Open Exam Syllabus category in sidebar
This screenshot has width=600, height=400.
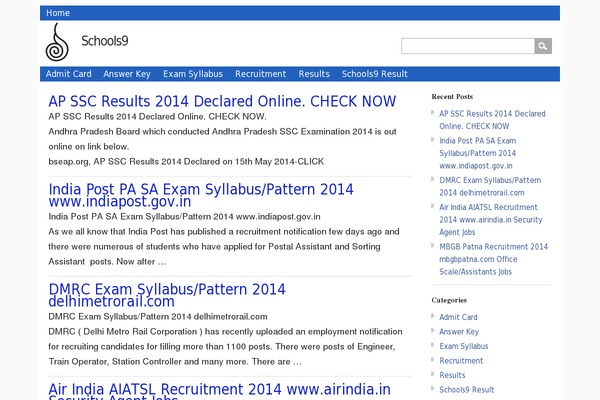pyautogui.click(x=464, y=346)
